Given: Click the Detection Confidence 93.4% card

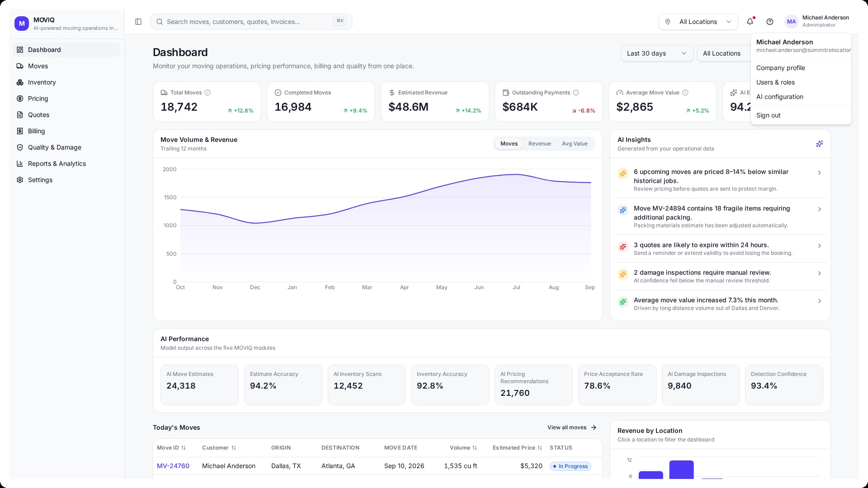Looking at the screenshot, I should [784, 385].
